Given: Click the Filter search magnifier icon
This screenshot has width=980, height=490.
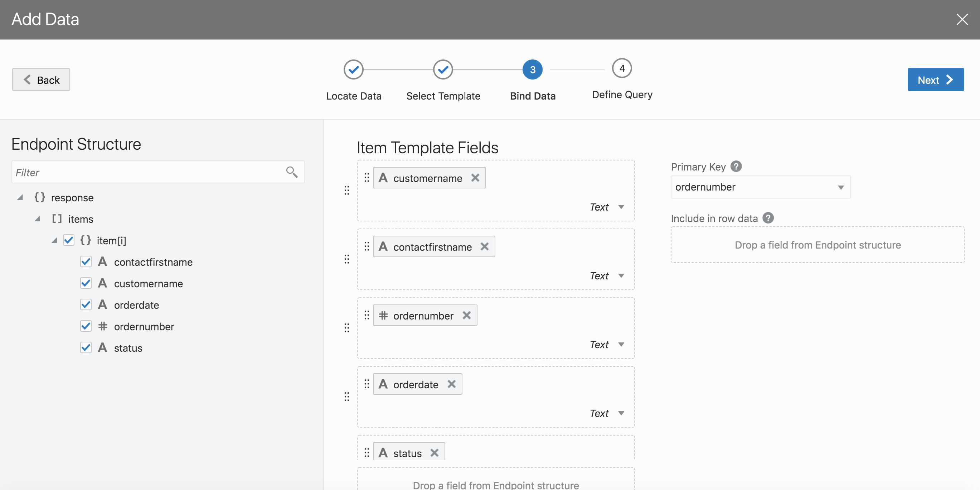Looking at the screenshot, I should (x=292, y=172).
